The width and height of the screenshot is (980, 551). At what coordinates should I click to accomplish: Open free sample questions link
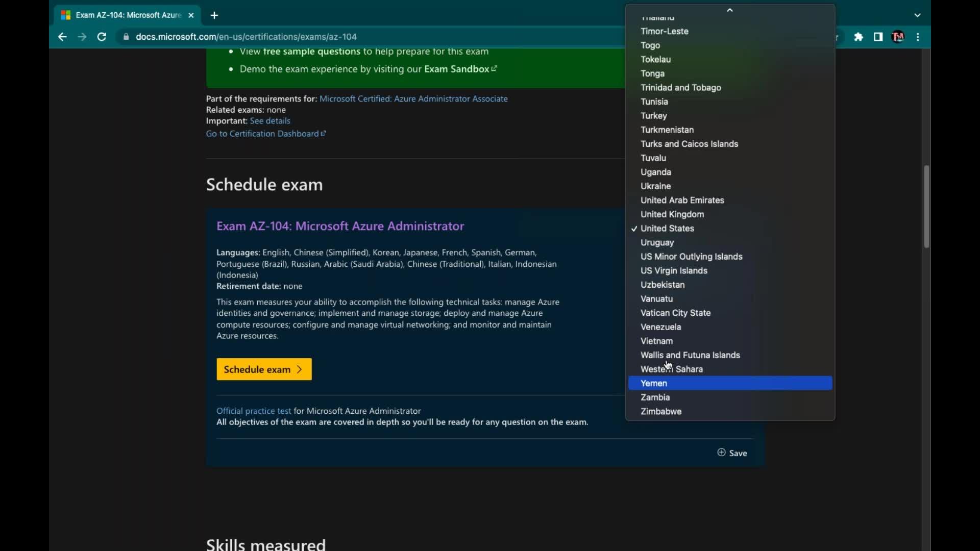pyautogui.click(x=312, y=52)
